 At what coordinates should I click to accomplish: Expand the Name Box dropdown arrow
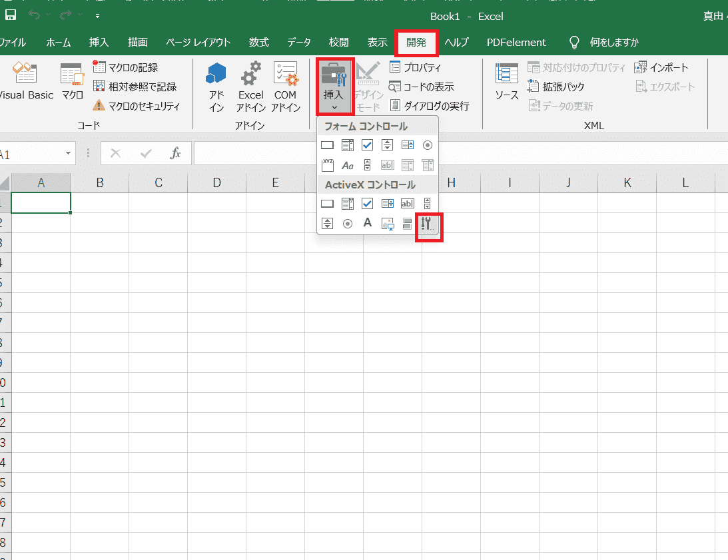(69, 154)
